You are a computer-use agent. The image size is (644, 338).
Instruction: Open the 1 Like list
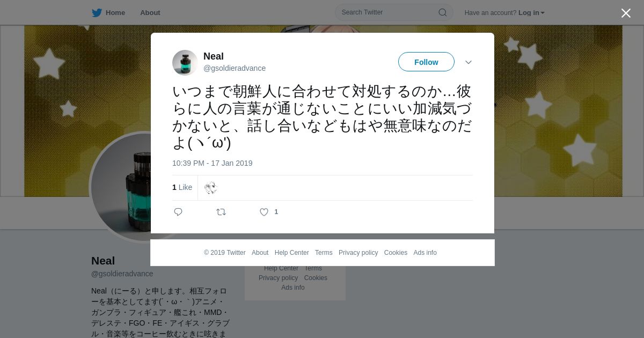pyautogui.click(x=182, y=187)
